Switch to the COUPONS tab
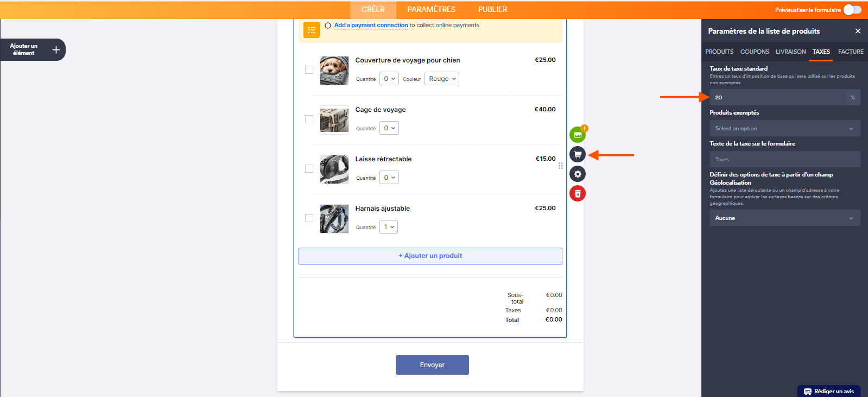The image size is (868, 397). click(754, 52)
